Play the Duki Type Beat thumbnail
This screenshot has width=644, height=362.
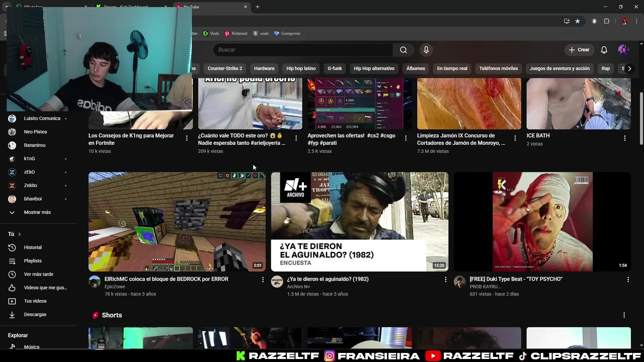(x=542, y=222)
